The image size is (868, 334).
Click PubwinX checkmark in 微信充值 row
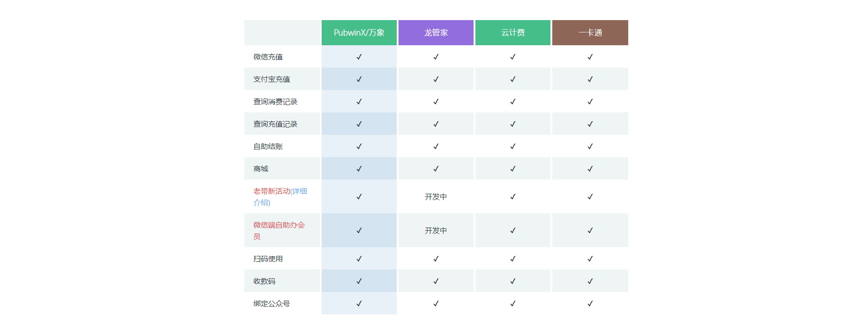(x=359, y=57)
